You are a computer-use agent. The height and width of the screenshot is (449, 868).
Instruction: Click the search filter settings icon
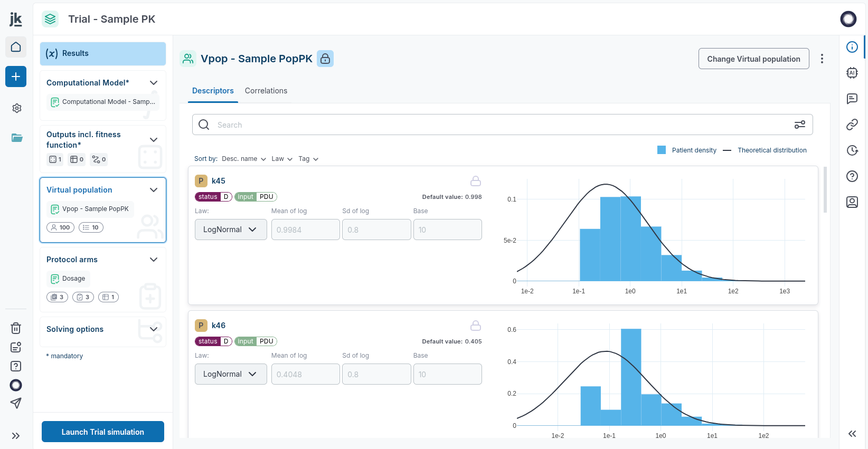[x=799, y=125]
